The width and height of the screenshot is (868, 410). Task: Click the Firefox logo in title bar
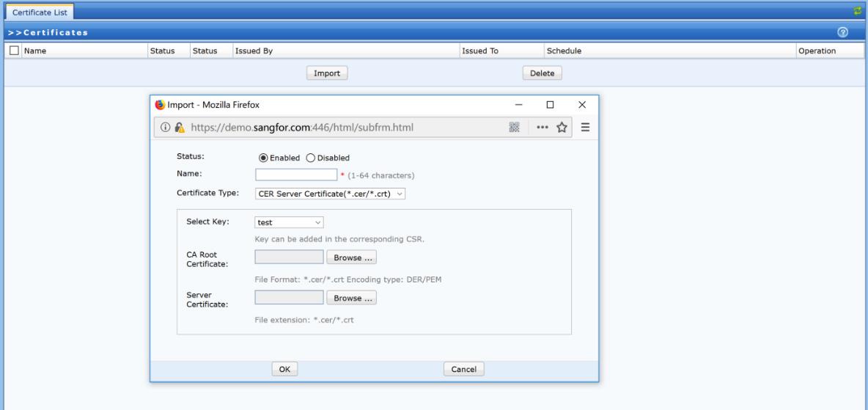pyautogui.click(x=160, y=105)
